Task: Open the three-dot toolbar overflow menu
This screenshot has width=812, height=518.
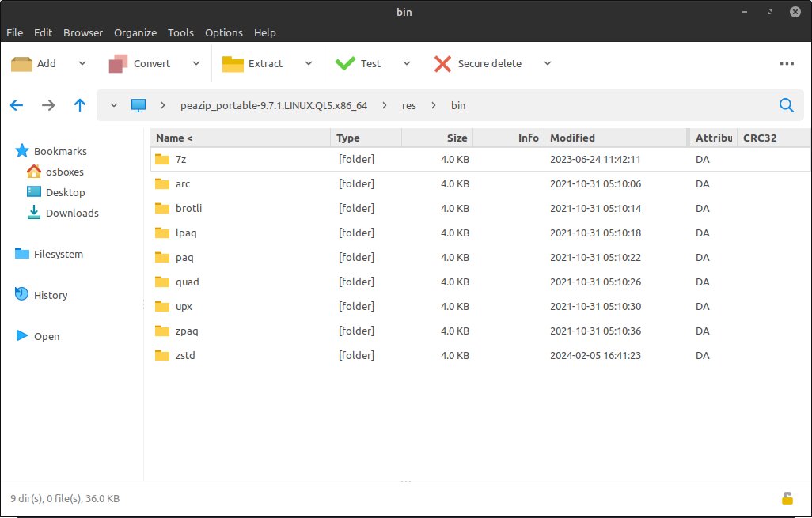Action: [787, 63]
